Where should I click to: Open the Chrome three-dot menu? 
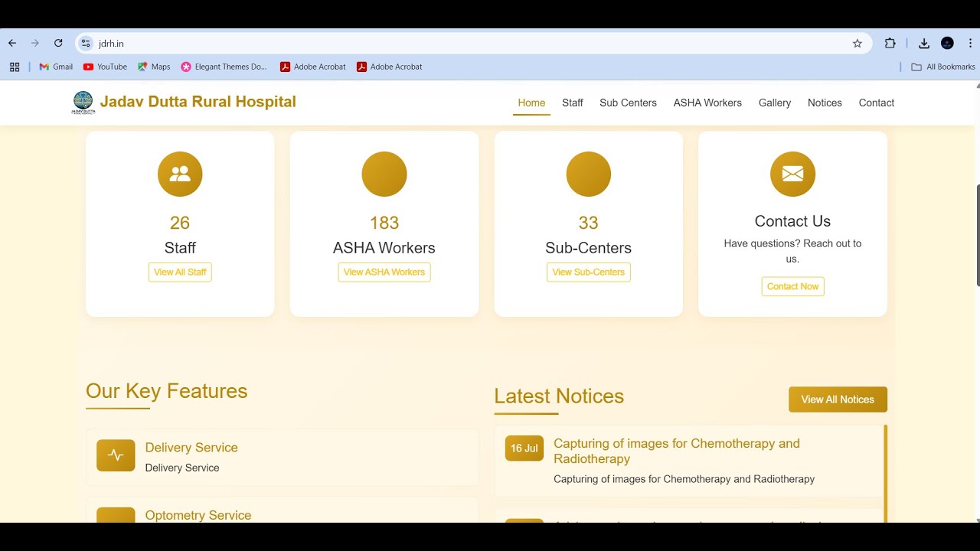point(970,44)
